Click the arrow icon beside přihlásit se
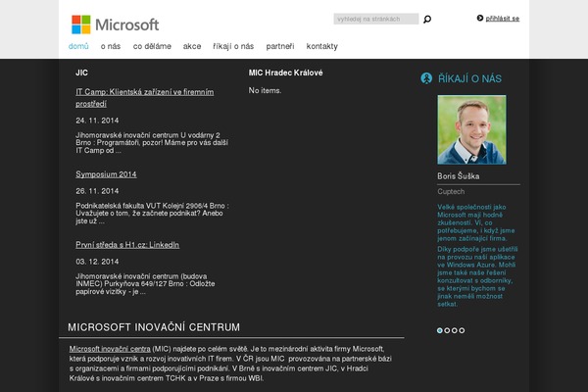Image resolution: width=588 pixels, height=392 pixels. [x=480, y=18]
